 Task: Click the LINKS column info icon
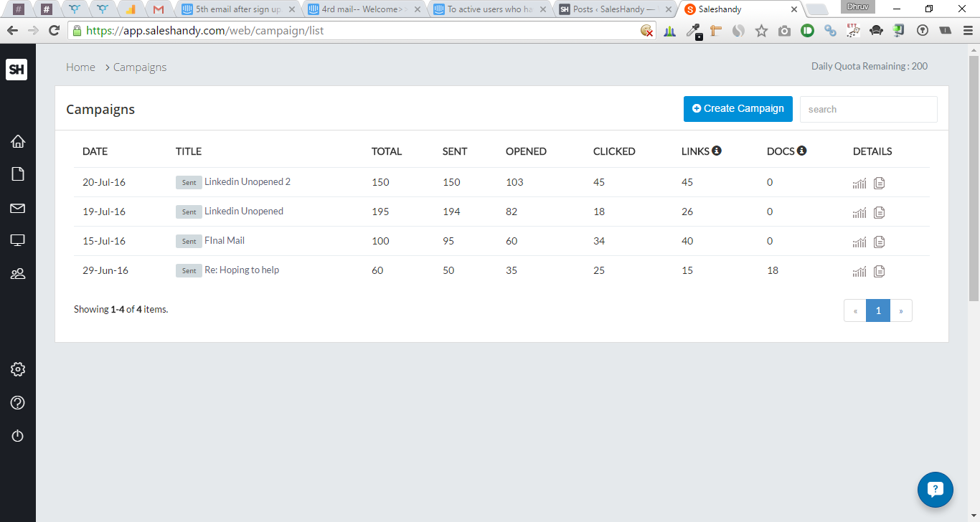click(x=717, y=151)
